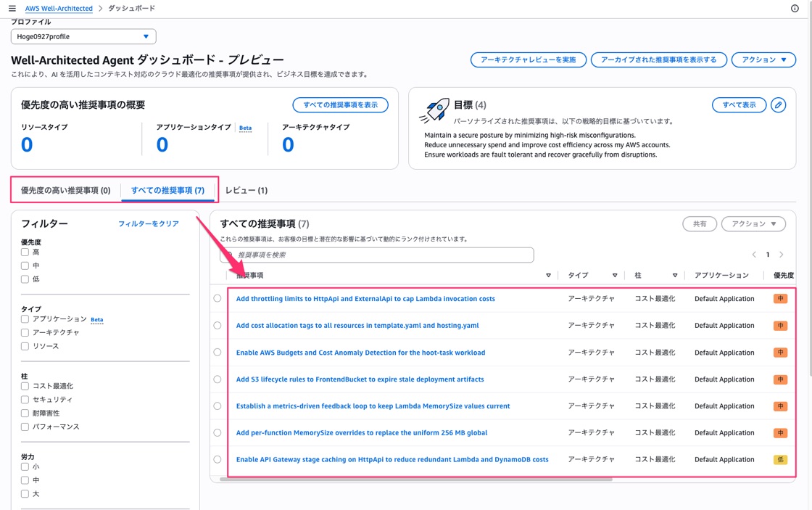Viewport: 812px width, 510px height.
Task: Click the pencil edit goals icon
Action: point(778,104)
